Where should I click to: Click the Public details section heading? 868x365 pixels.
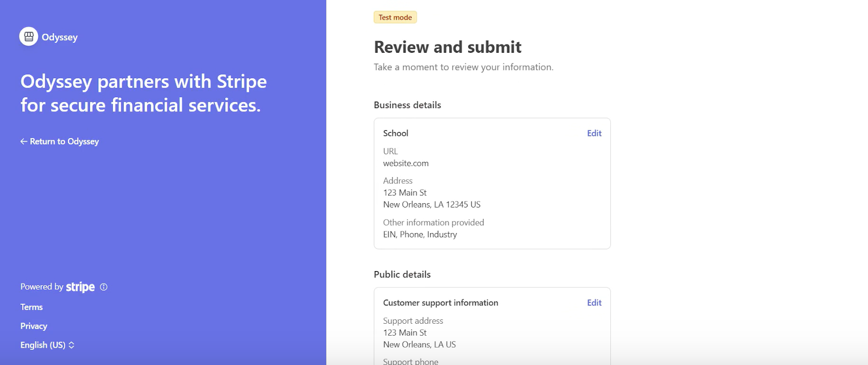[x=402, y=274]
